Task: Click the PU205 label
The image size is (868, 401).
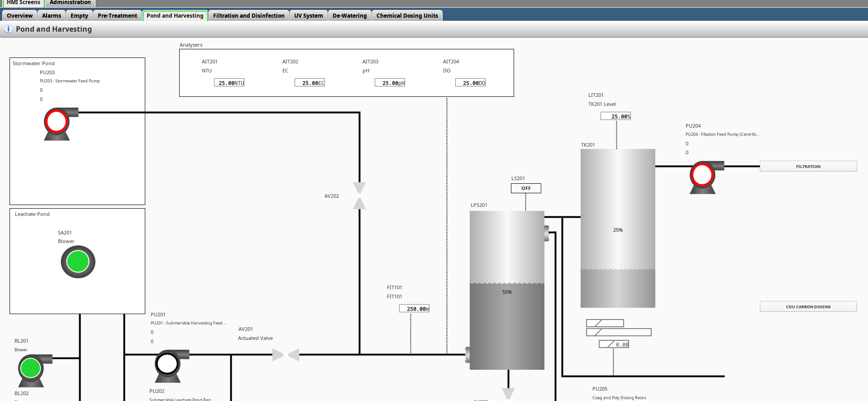Action: point(600,389)
